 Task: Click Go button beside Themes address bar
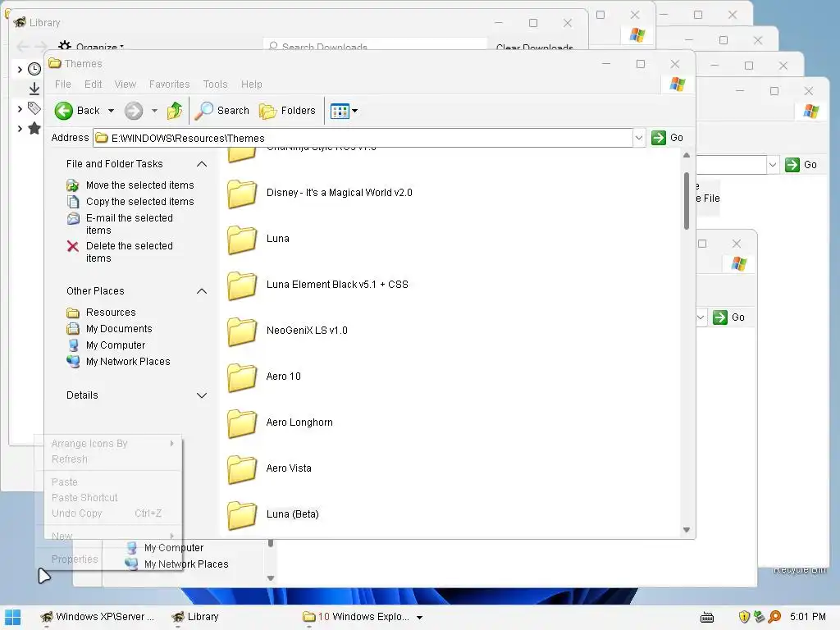tap(668, 138)
